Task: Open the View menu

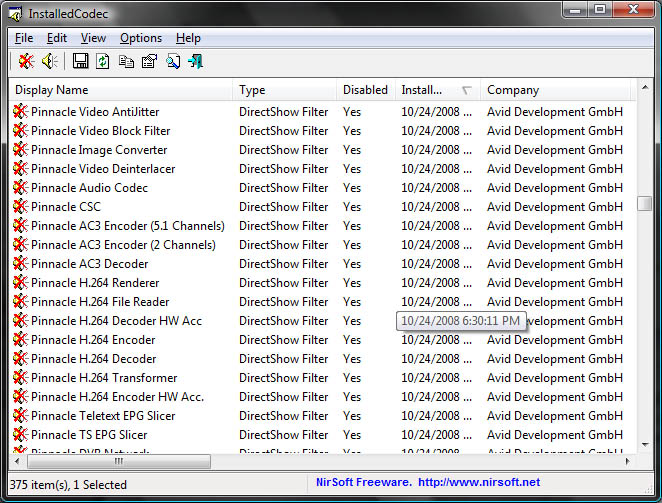Action: point(93,38)
